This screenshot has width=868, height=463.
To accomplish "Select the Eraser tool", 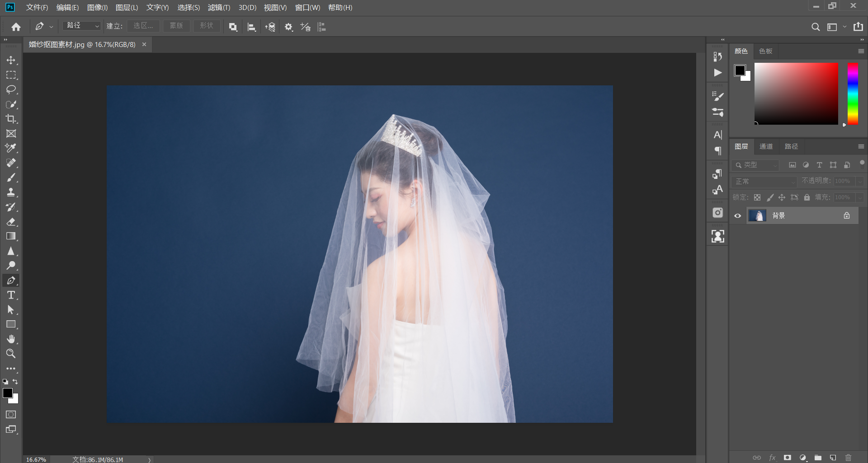I will pos(11,222).
